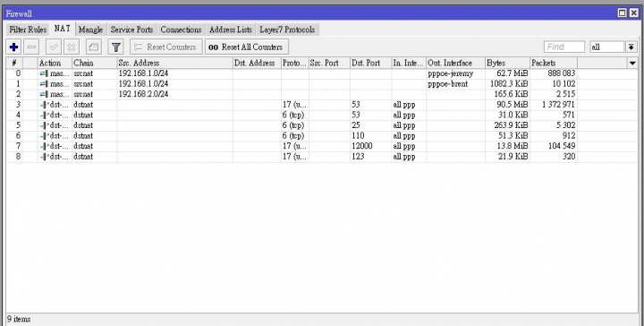Screen dimensions: 644x326
Task: Add a new NAT rule with plus icon
Action: tap(13, 47)
